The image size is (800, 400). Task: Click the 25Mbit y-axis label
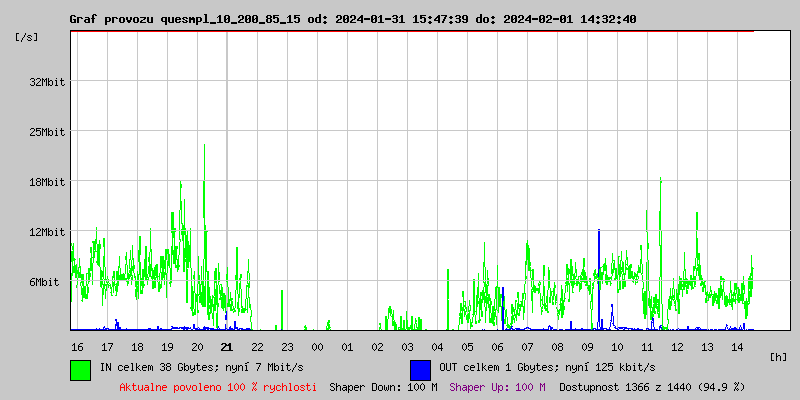tap(47, 132)
